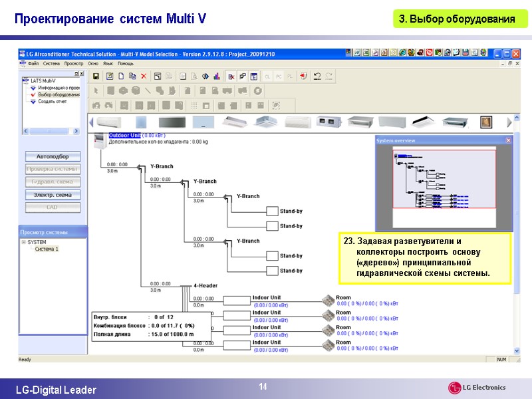Toggle the icon with red X mark

point(231,76)
